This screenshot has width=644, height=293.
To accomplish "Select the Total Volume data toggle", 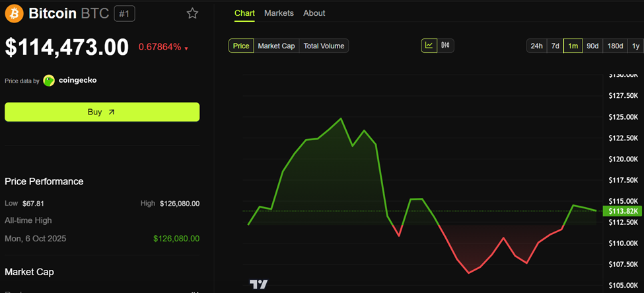I will tap(324, 46).
